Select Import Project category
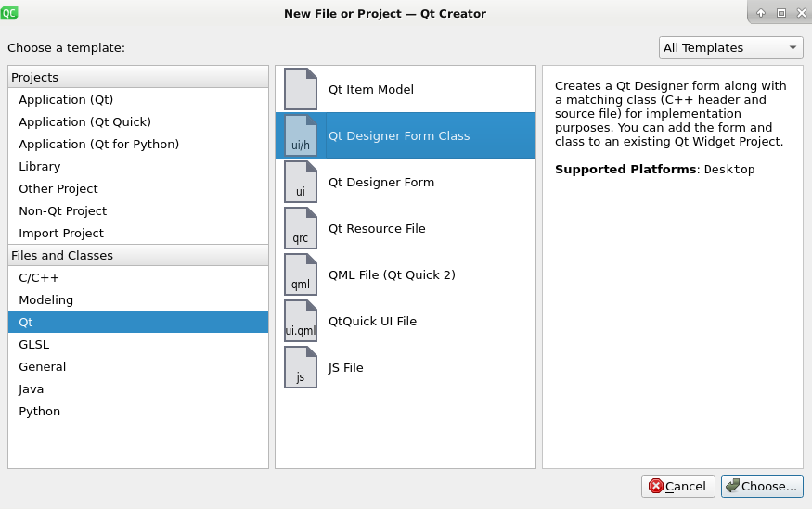This screenshot has height=509, width=812. [x=138, y=233]
